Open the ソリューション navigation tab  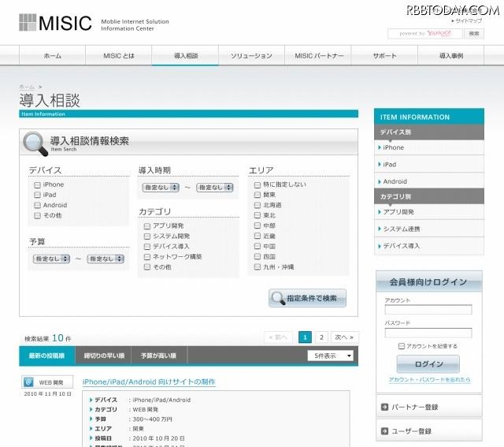(251, 56)
